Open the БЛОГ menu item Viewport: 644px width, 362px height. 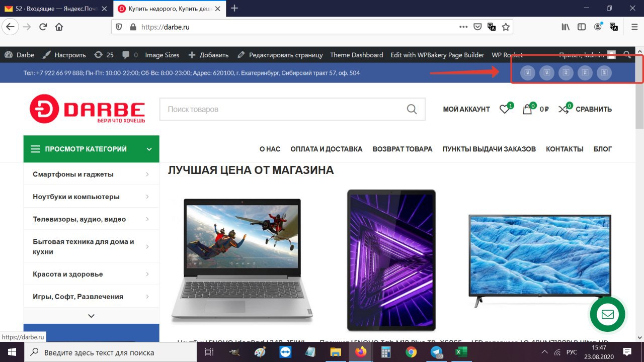coord(603,149)
